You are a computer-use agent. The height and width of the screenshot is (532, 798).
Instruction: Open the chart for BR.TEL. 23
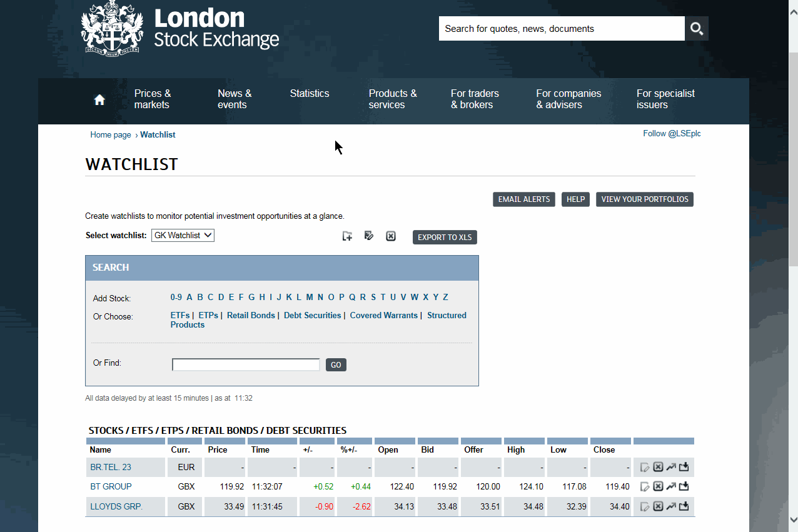[671, 467]
